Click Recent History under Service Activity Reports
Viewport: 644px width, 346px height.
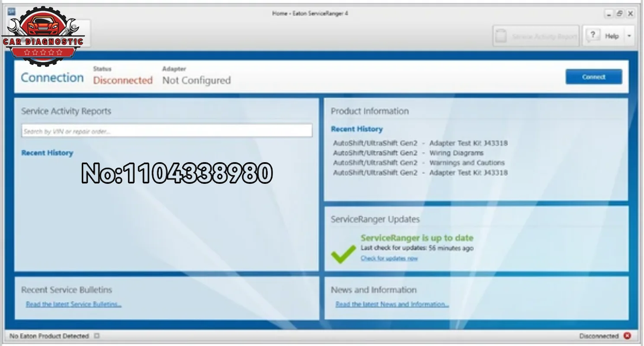click(x=47, y=153)
